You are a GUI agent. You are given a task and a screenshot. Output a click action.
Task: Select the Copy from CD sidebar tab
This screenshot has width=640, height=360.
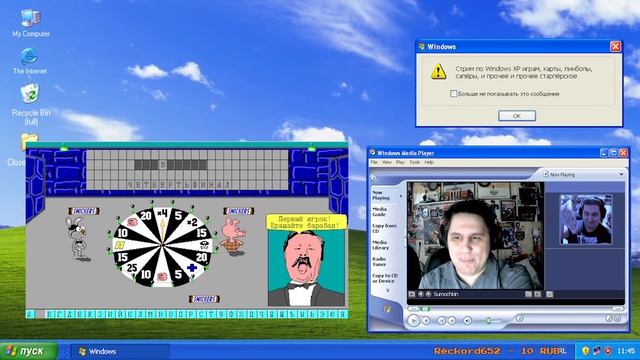[384, 228]
